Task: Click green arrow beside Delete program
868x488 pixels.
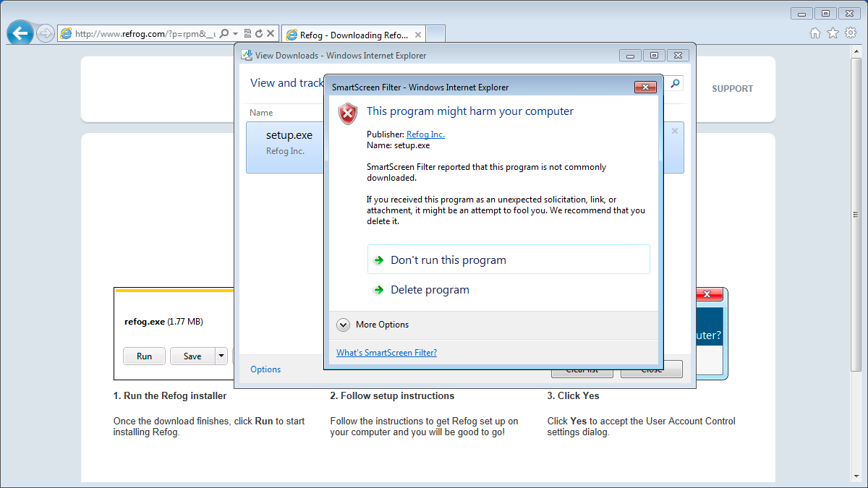Action: [378, 290]
